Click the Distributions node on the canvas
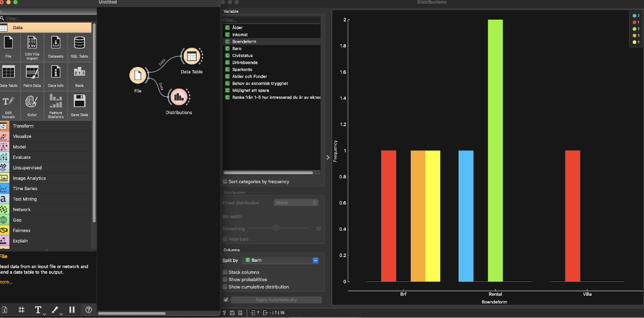Viewport: 644px width, 318px height. (x=178, y=97)
